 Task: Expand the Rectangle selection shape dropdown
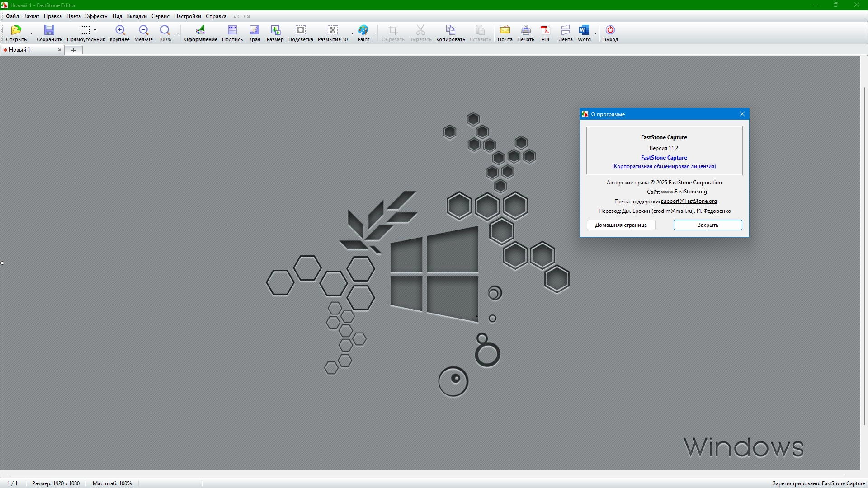pos(95,30)
